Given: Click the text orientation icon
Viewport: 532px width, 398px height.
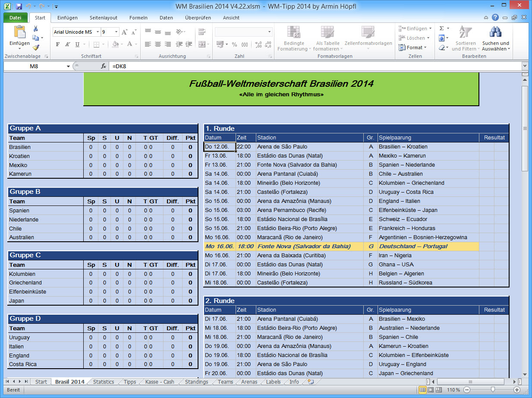Looking at the screenshot, I should [179, 32].
